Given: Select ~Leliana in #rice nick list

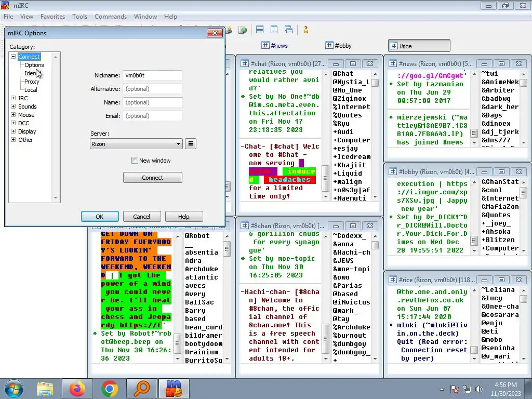Looking at the screenshot, I should (498, 290).
